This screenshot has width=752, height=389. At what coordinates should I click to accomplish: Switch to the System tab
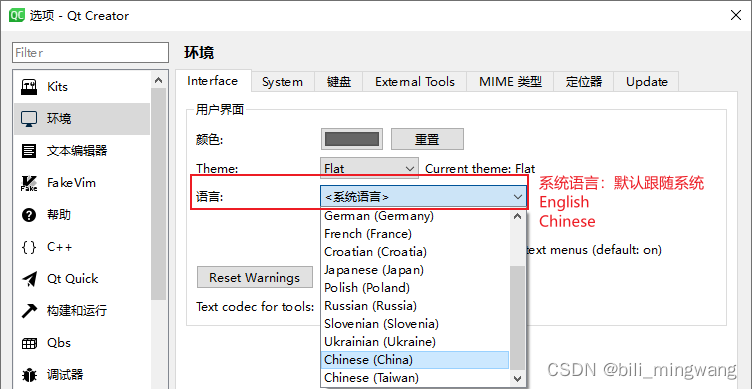(282, 82)
